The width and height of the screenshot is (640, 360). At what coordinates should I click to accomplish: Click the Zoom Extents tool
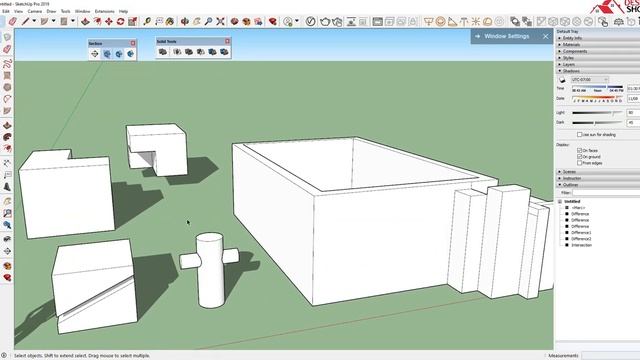click(x=220, y=21)
